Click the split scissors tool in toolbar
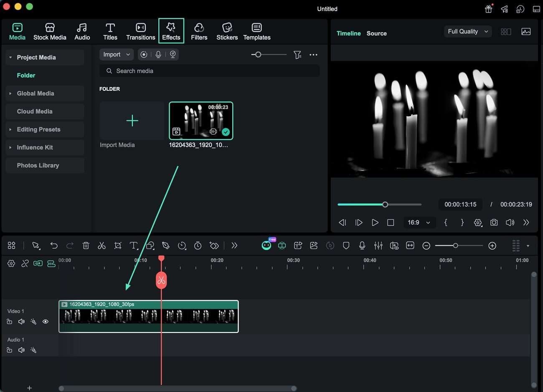The height and width of the screenshot is (392, 543). (101, 245)
